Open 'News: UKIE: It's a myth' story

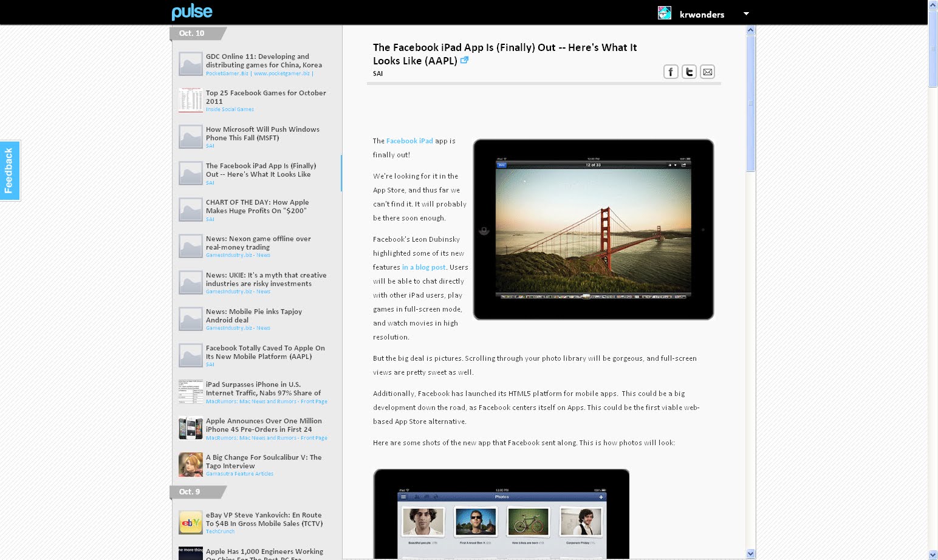(266, 279)
